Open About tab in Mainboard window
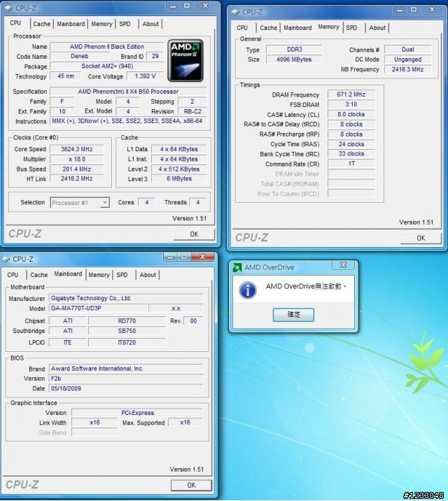The image size is (448, 501). pyautogui.click(x=148, y=275)
